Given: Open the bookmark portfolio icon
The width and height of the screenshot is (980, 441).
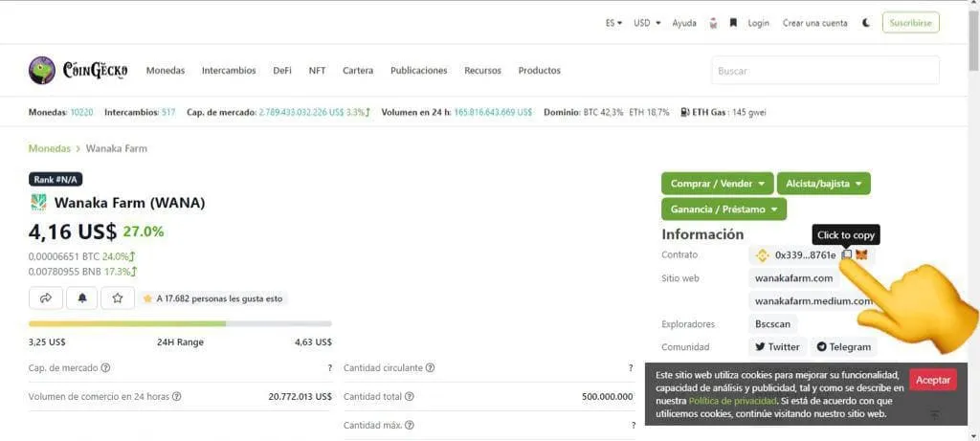Looking at the screenshot, I should click(733, 23).
